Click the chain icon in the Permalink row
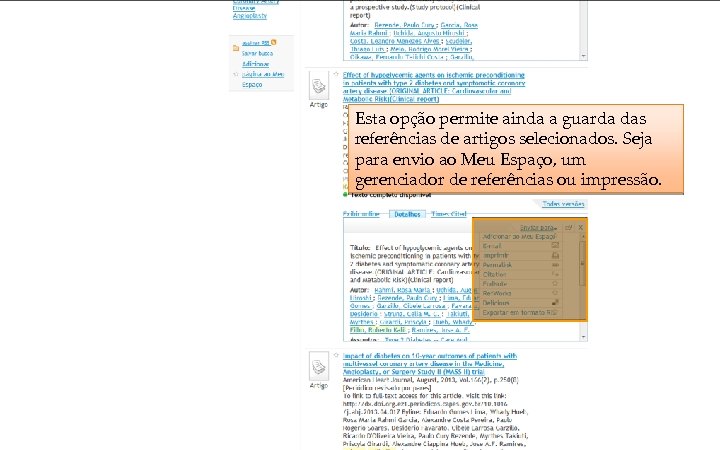Viewport: 720px width, 450px height. [555, 265]
